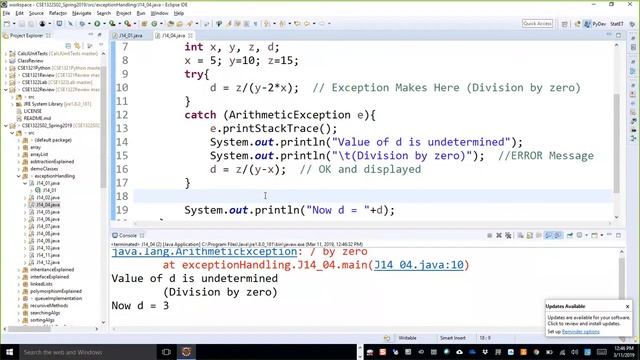Toggle Scroll Lock in Console toolbar

click(529, 236)
